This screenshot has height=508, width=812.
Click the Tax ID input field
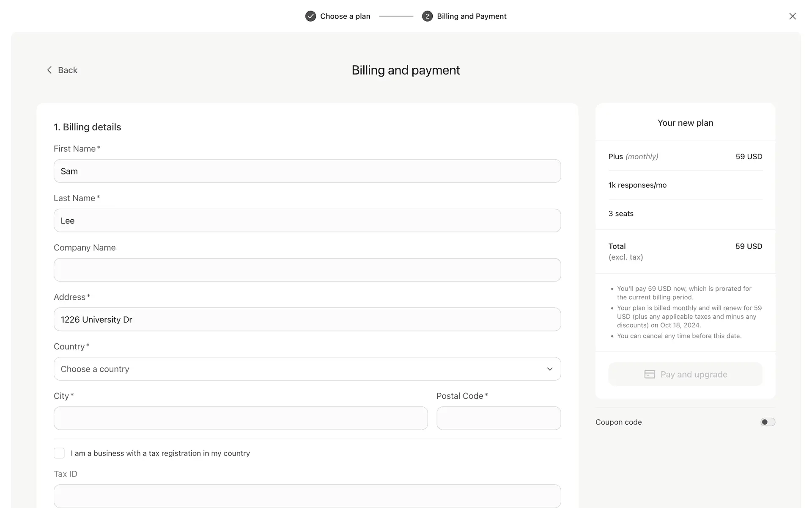(x=307, y=496)
